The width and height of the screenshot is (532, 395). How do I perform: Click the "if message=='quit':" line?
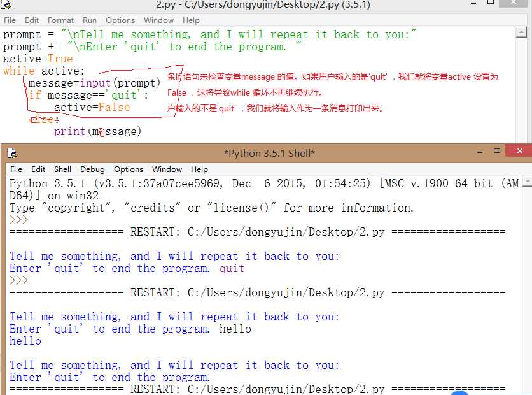(x=88, y=95)
